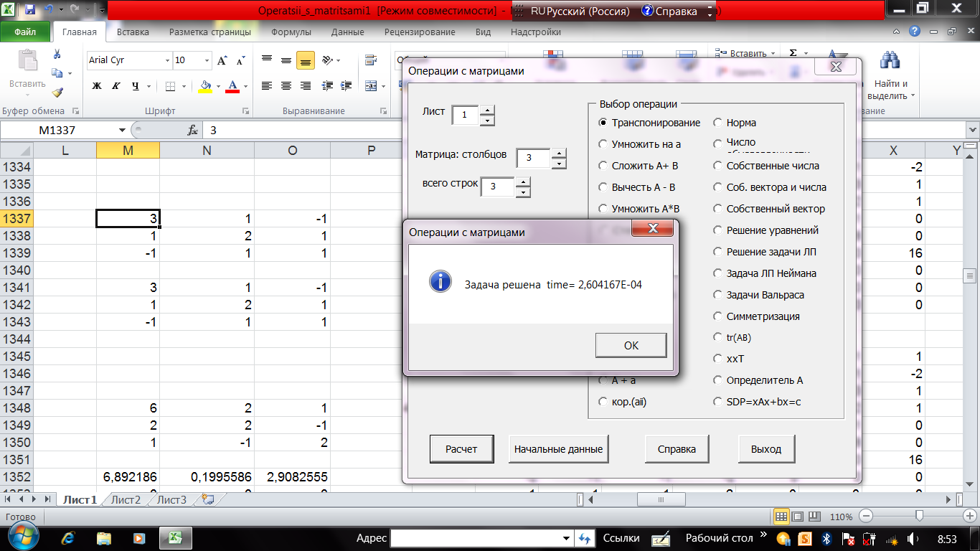Viewport: 980px width, 551px height.
Task: Choose Симметризация operation
Action: 718,316
